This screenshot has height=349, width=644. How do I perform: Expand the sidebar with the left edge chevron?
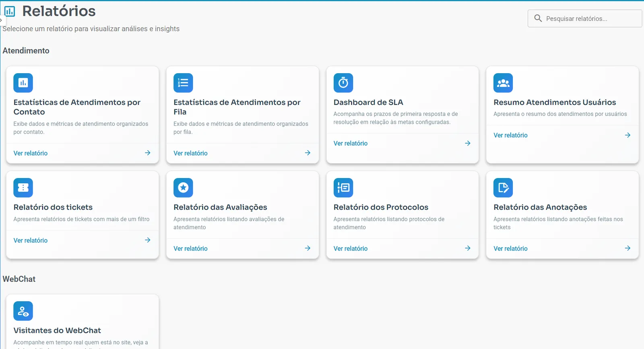coord(2,20)
